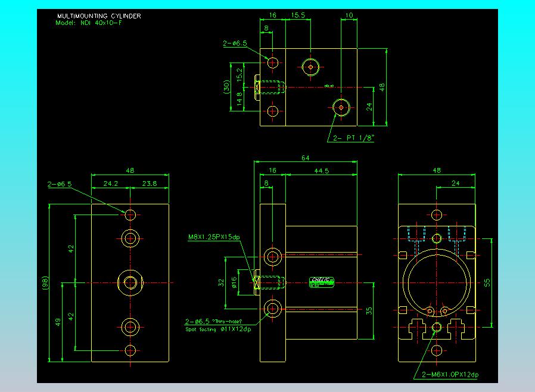Select the 55 vertical dimension

click(x=488, y=282)
